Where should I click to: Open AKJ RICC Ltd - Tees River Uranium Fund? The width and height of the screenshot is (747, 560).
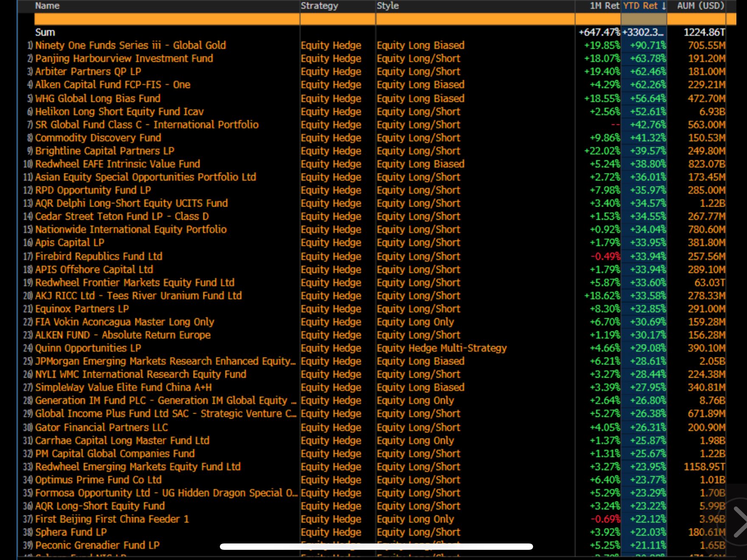(138, 296)
